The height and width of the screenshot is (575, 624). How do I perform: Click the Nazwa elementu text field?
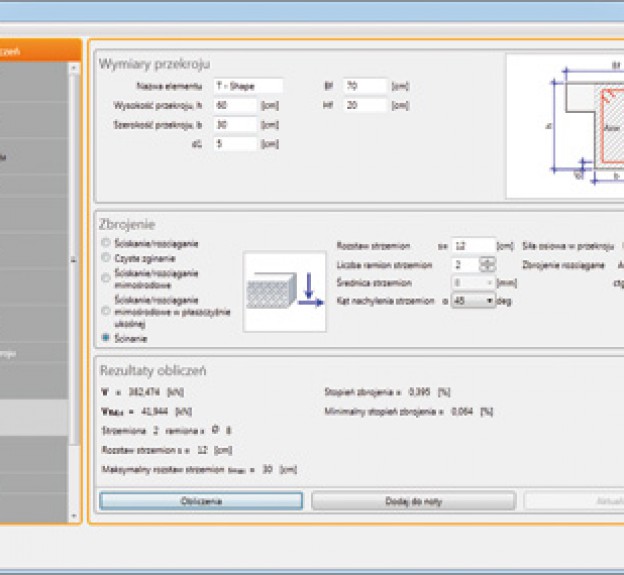pyautogui.click(x=248, y=86)
